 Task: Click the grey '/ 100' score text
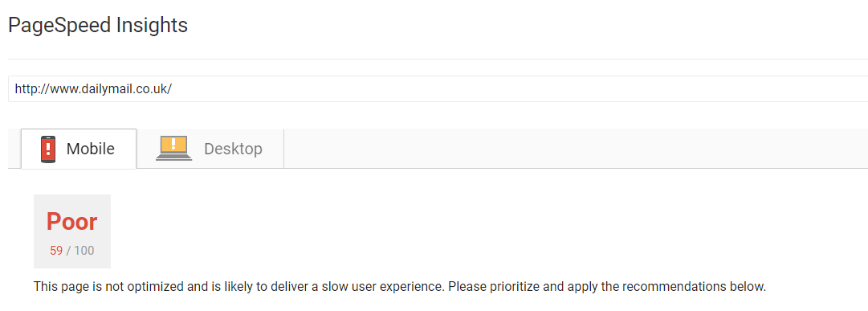[x=80, y=251]
